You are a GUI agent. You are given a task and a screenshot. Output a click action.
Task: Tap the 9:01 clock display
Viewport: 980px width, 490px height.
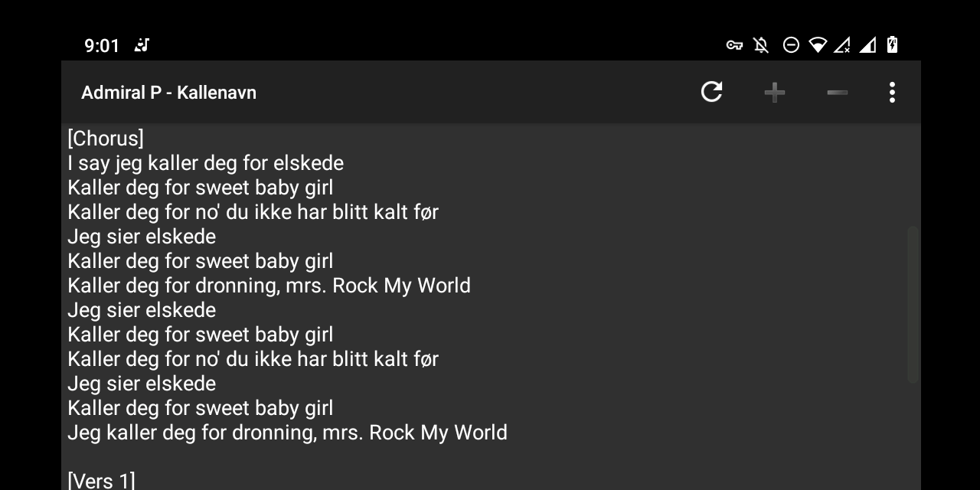[x=102, y=45]
